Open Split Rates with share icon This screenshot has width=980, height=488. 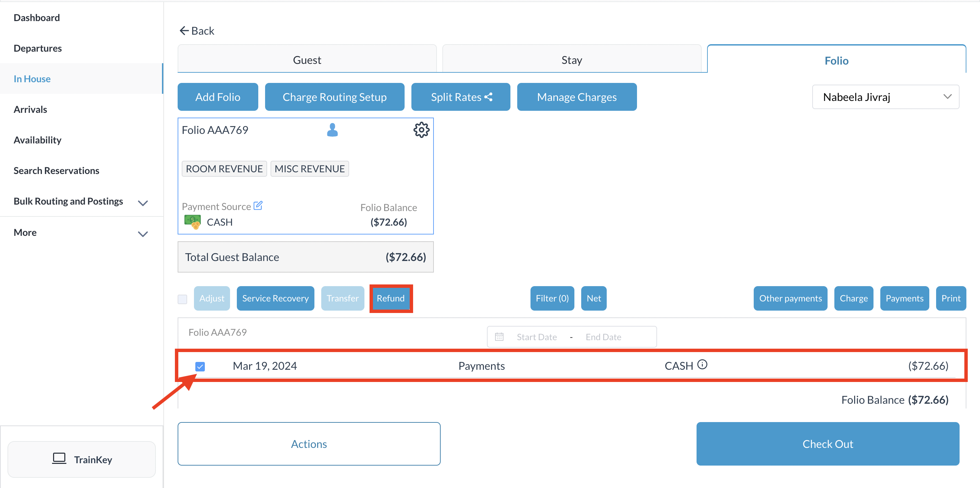[x=460, y=97]
